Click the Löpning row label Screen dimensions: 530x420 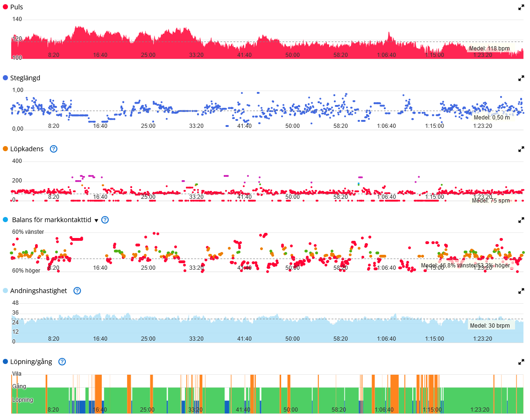tap(22, 400)
